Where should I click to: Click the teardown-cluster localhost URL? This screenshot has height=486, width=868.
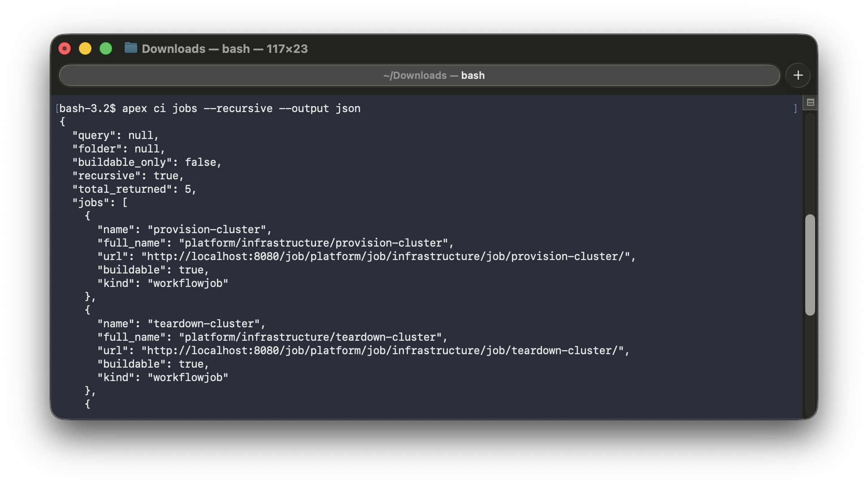382,351
